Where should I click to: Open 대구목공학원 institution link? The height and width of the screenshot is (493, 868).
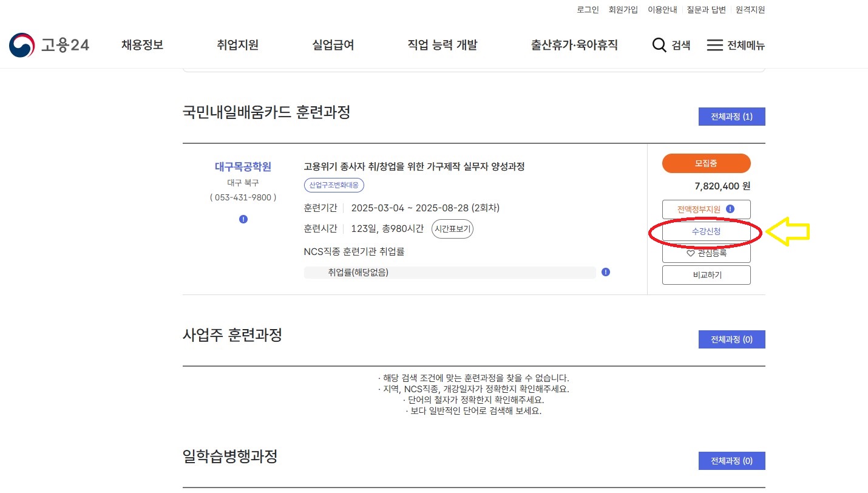243,167
